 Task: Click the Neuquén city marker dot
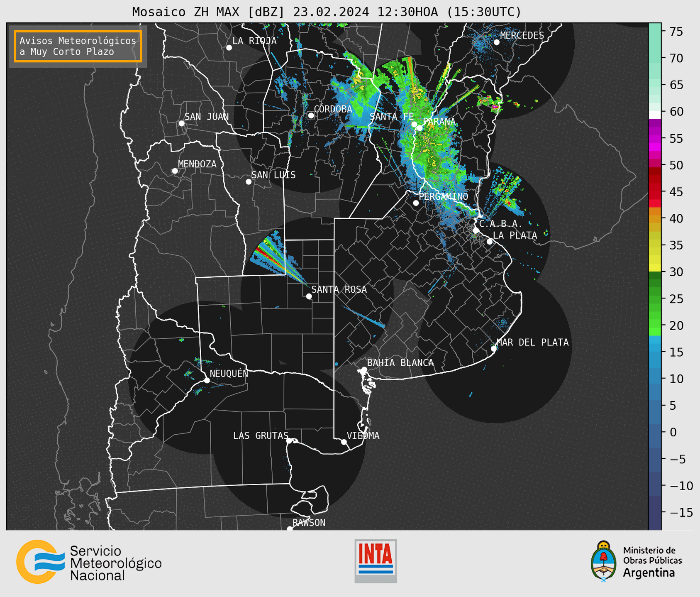(207, 380)
